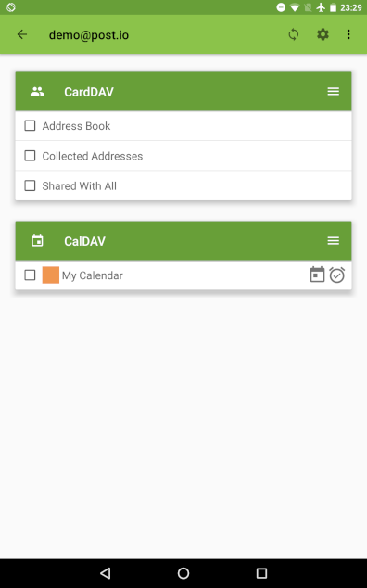
Task: Click the CalDAV calendar header icon
Action: [x=37, y=240]
